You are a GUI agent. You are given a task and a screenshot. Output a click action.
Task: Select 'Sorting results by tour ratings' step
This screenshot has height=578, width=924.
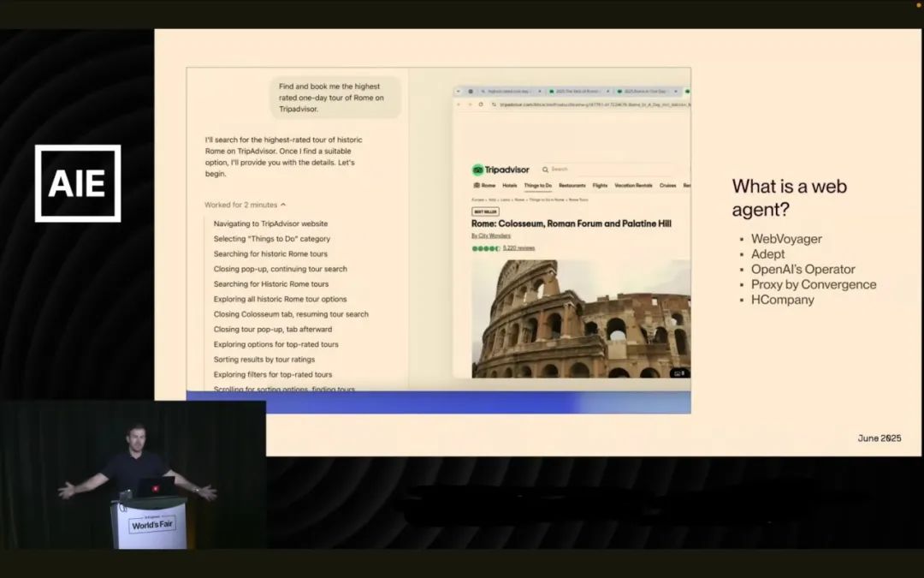264,360
